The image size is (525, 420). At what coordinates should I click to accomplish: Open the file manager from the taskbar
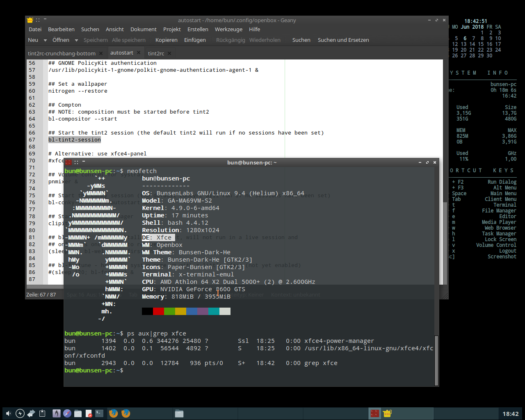78,413
